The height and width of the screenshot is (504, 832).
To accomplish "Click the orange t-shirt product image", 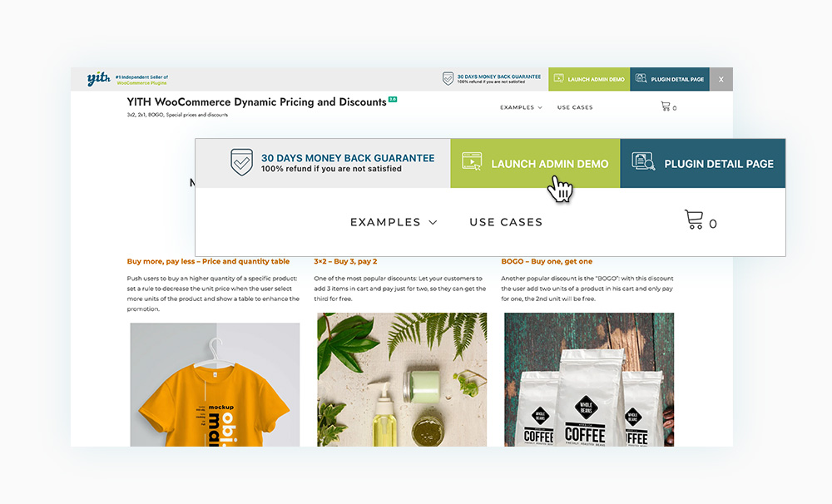I will [215, 384].
